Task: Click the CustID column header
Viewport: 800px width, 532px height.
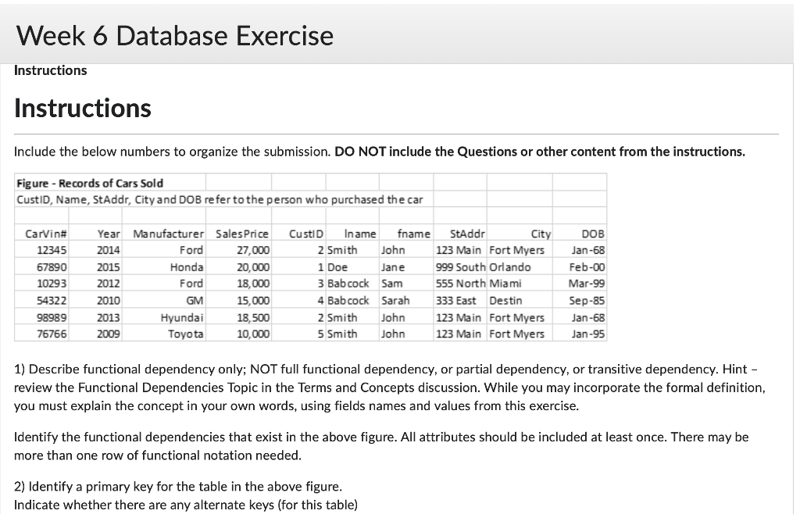Action: [x=302, y=234]
